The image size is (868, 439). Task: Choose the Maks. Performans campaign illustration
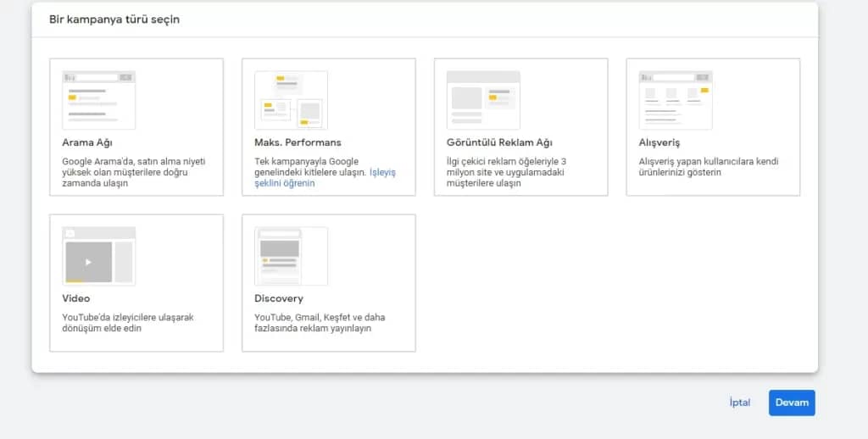coord(292,100)
